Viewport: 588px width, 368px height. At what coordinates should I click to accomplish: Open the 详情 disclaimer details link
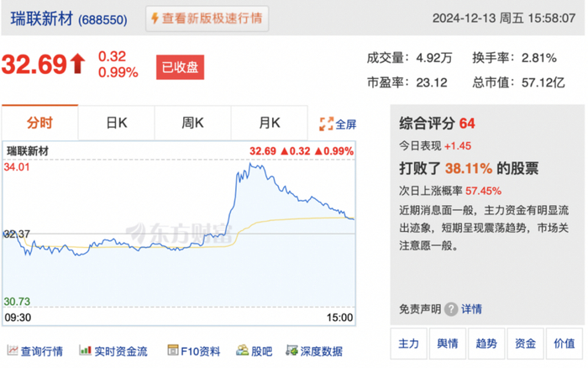(x=471, y=309)
